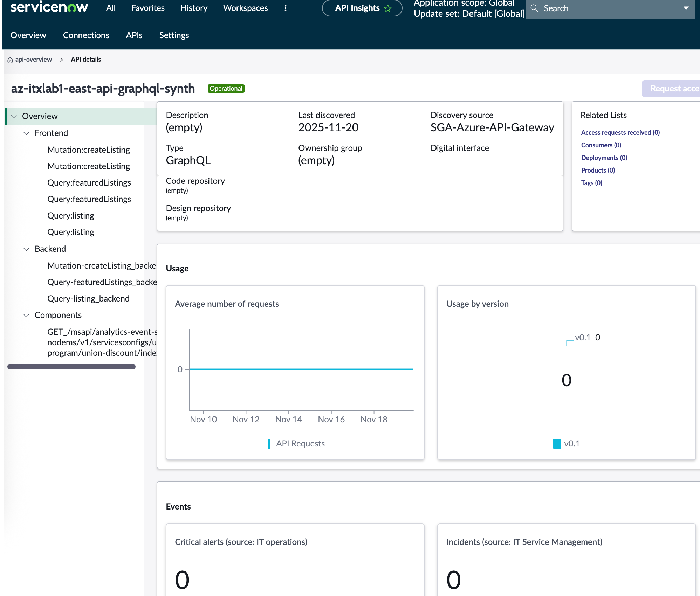The width and height of the screenshot is (700, 596).
Task: Click the API Insights pill button
Action: (x=362, y=8)
